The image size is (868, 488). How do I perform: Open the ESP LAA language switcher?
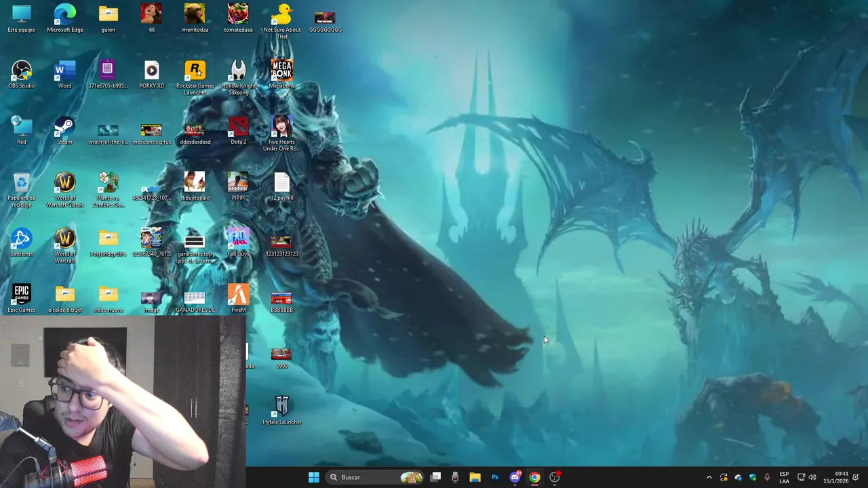(x=784, y=477)
